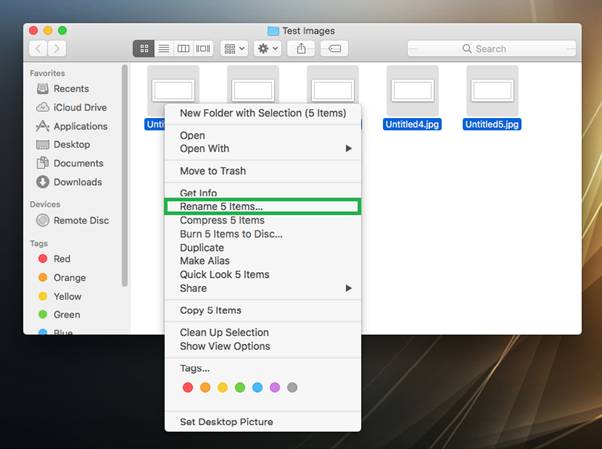Open the Action gear dropdown
Viewport: 602px width, 449px height.
click(266, 48)
